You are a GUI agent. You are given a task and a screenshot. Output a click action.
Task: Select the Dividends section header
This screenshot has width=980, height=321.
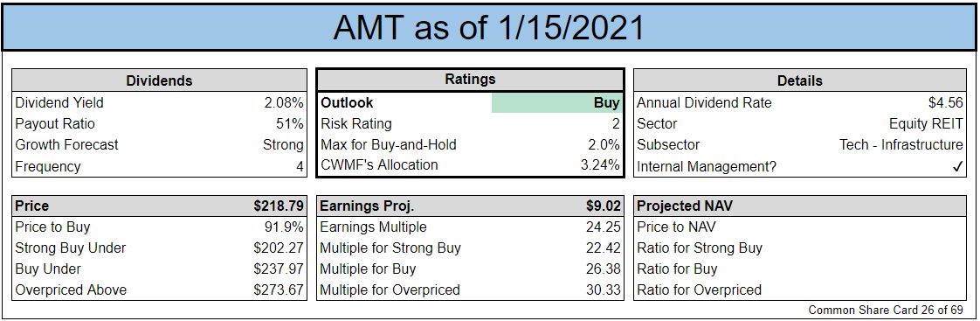pos(159,80)
